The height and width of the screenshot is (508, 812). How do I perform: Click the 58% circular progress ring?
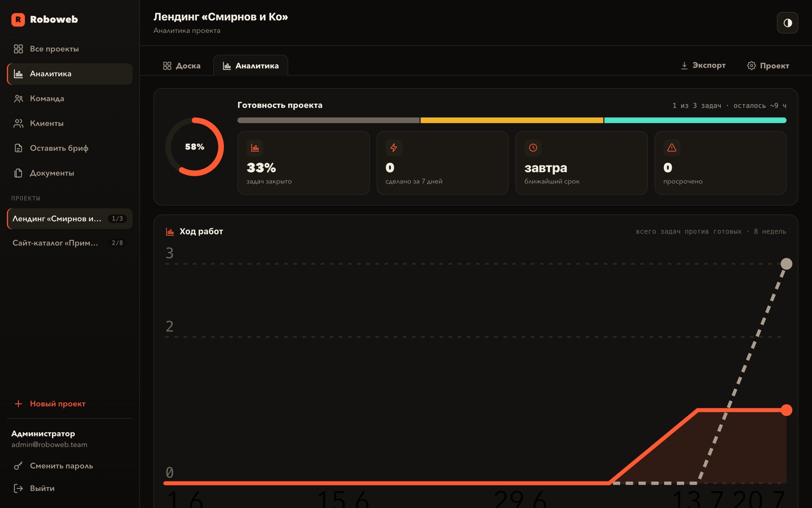[x=194, y=147]
